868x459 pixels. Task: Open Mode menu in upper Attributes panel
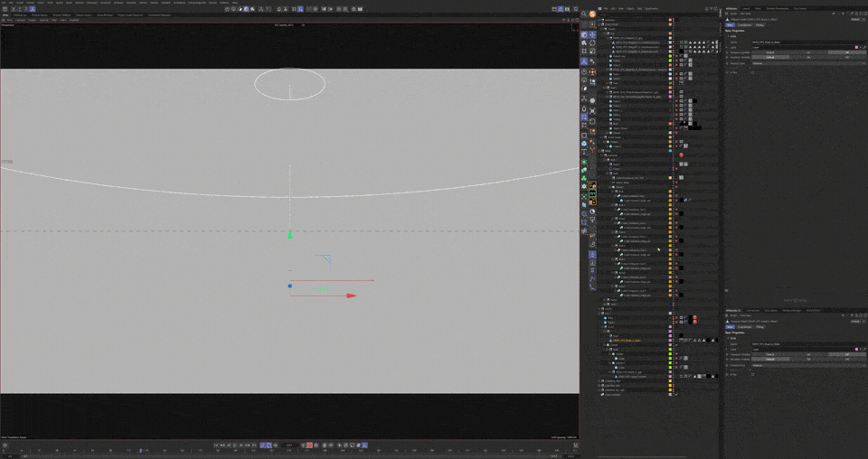coord(734,14)
